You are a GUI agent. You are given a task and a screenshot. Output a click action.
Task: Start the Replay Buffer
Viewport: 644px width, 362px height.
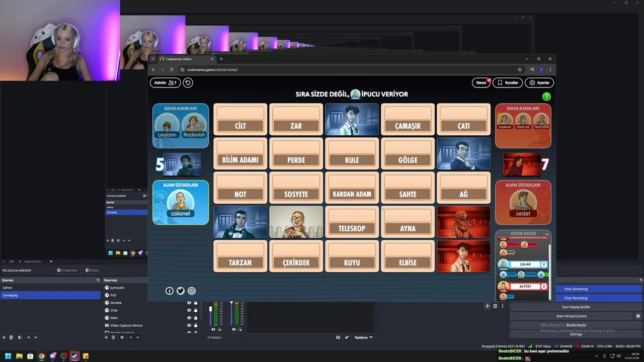click(x=576, y=307)
